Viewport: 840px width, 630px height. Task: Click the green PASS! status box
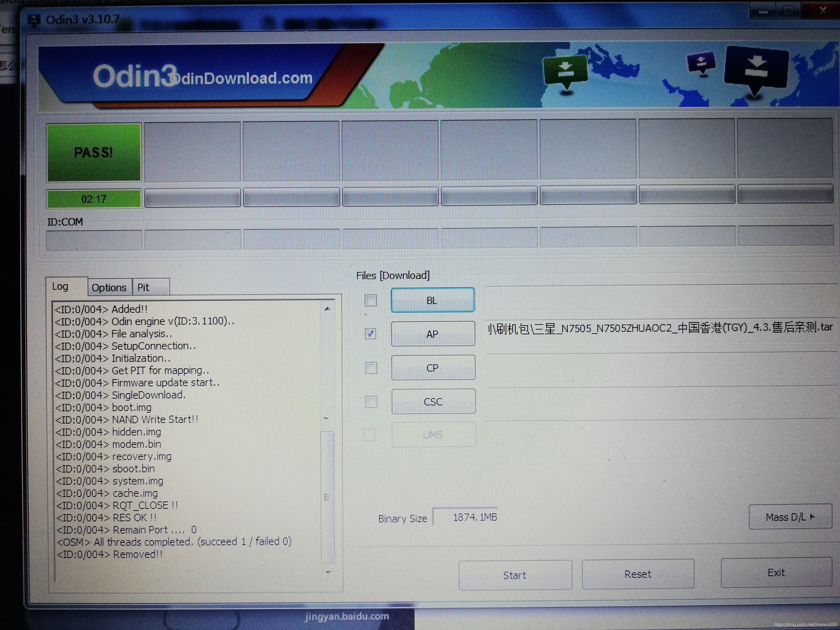click(94, 152)
